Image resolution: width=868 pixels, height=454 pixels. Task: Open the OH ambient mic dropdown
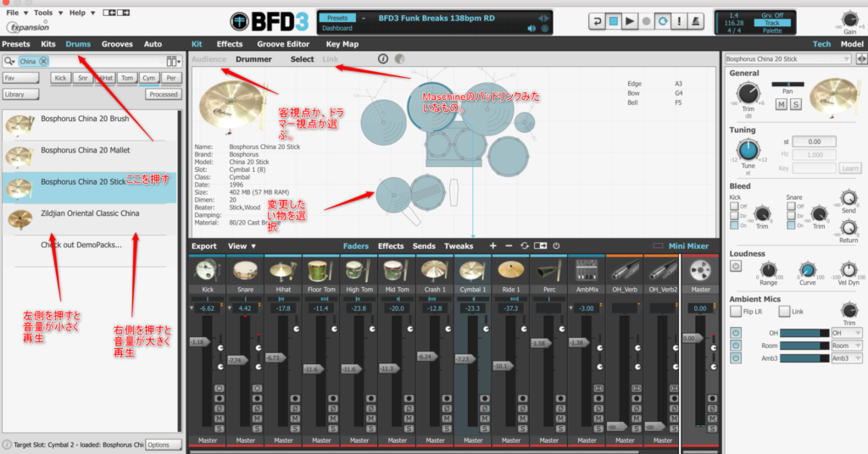[847, 333]
